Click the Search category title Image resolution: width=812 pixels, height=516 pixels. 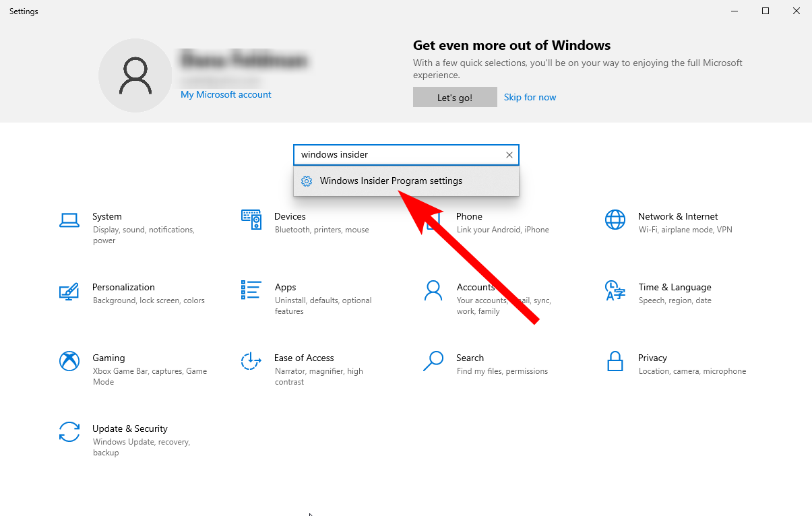pyautogui.click(x=470, y=358)
